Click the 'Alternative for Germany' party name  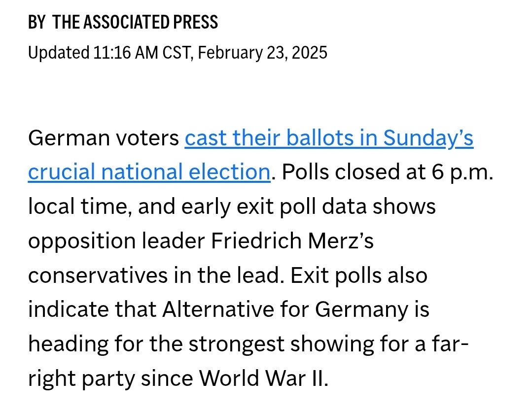285,310
